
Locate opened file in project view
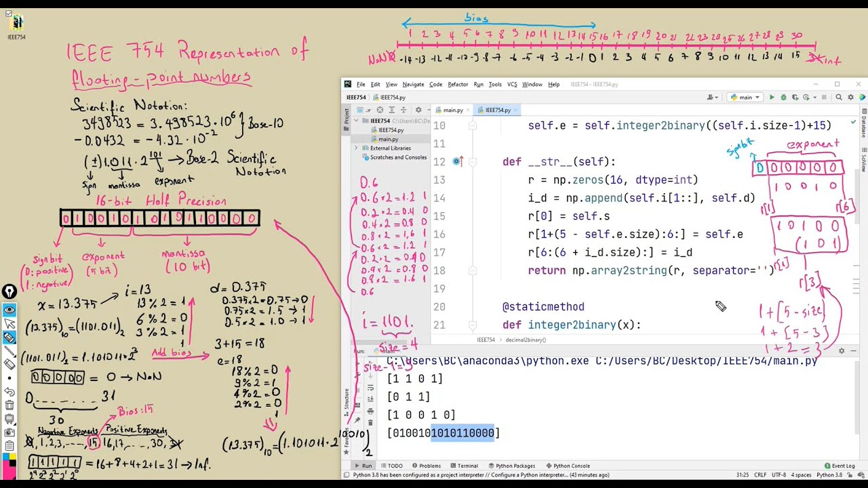click(380, 110)
